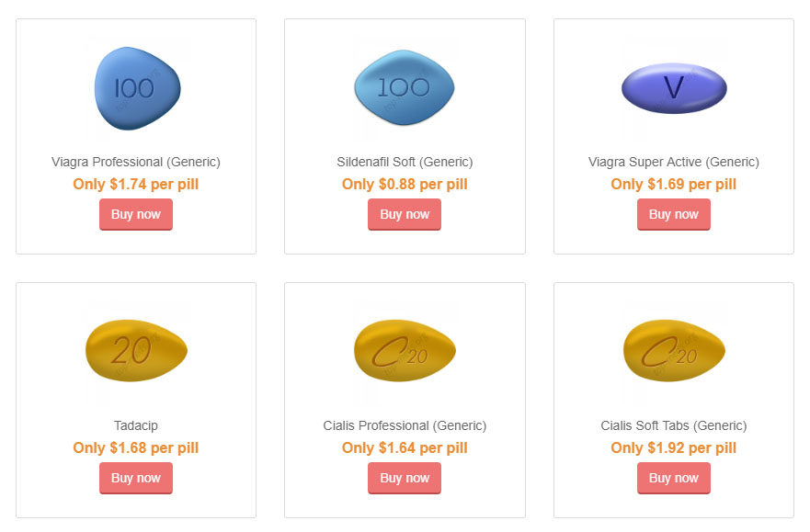Click the Tadacip pill image
The image size is (810, 532).
(x=136, y=352)
